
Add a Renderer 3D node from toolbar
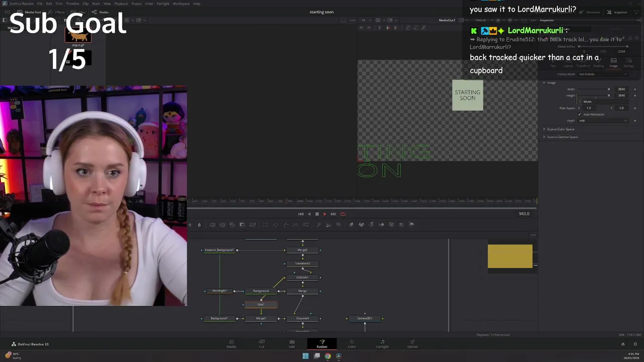(x=411, y=225)
